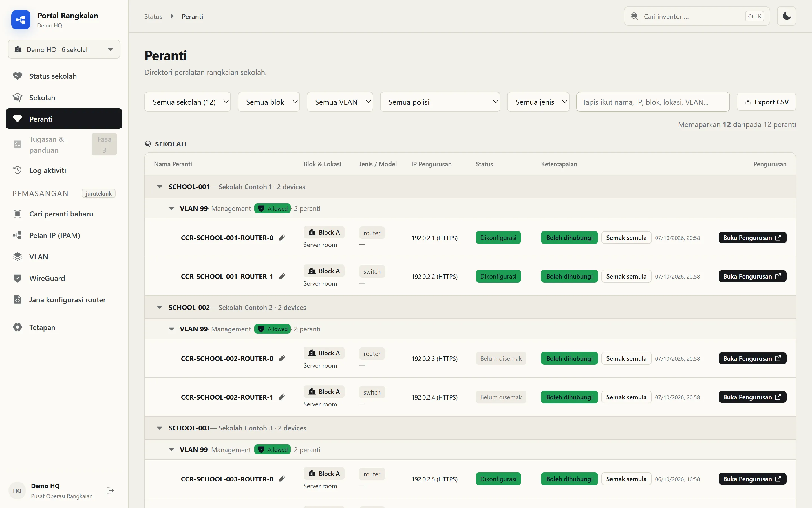
Task: Edit name of CCR-SCHOOL-002-ROUTER-1 with pencil icon
Action: 282,397
